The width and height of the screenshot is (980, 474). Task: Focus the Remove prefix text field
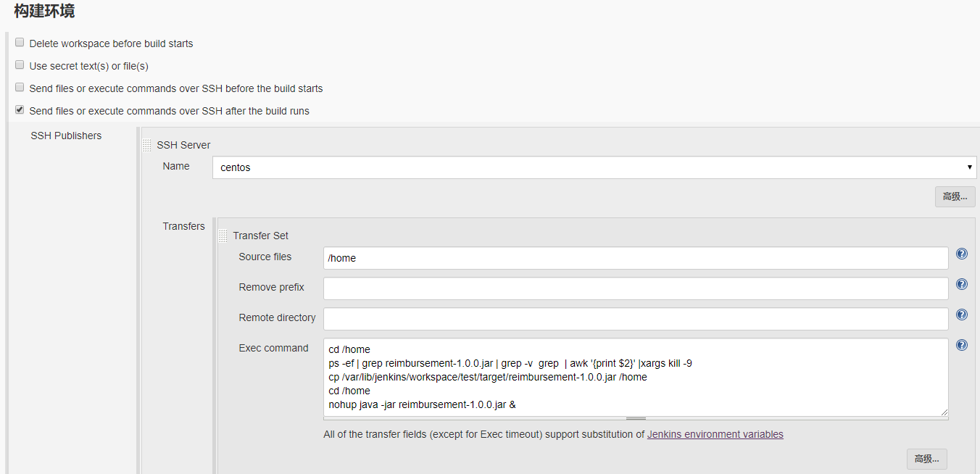pyautogui.click(x=635, y=288)
